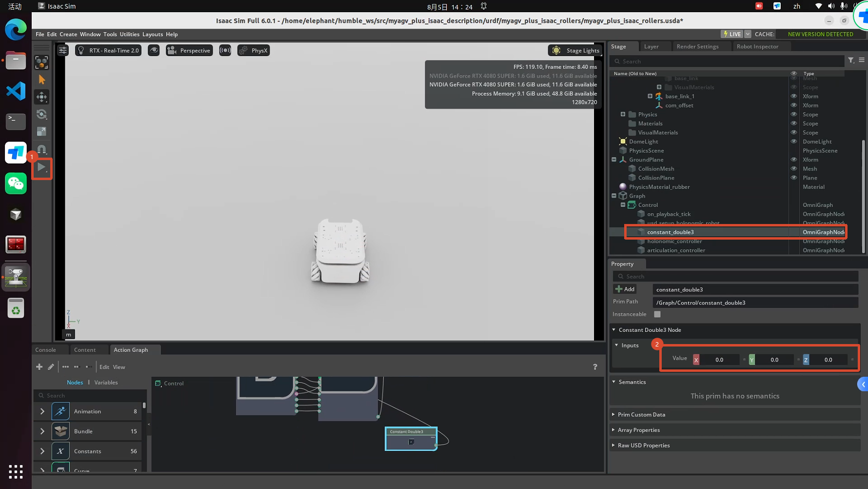Open the Utilities menu
The image size is (868, 489).
pos(129,34)
